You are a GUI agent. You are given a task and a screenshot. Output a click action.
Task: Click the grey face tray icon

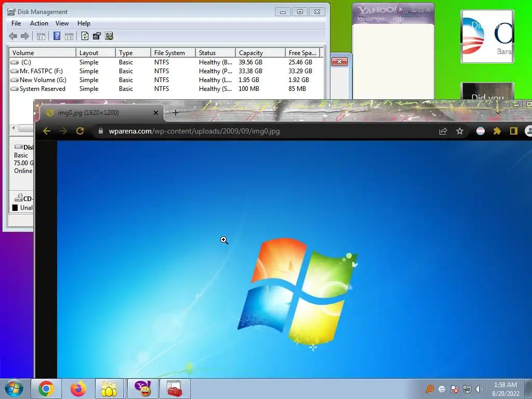tap(442, 389)
